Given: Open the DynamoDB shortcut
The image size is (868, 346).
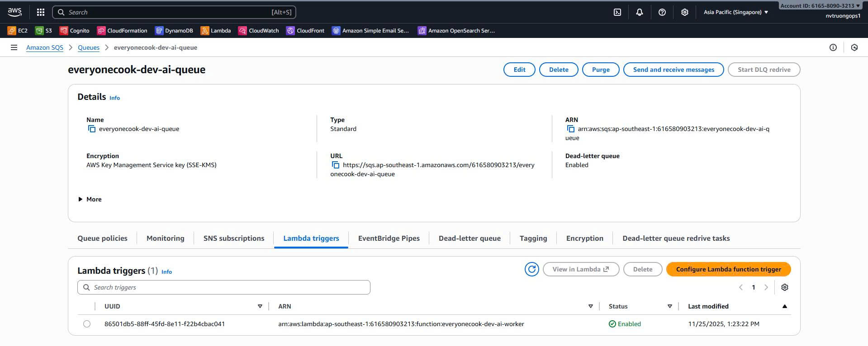Looking at the screenshot, I should [x=174, y=31].
